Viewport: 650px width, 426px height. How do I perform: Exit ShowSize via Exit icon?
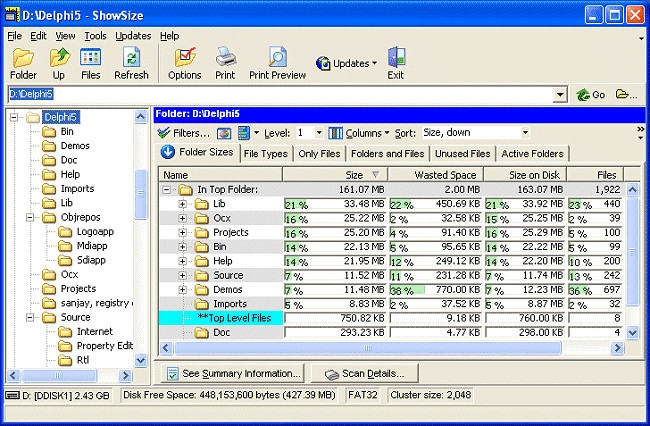396,57
